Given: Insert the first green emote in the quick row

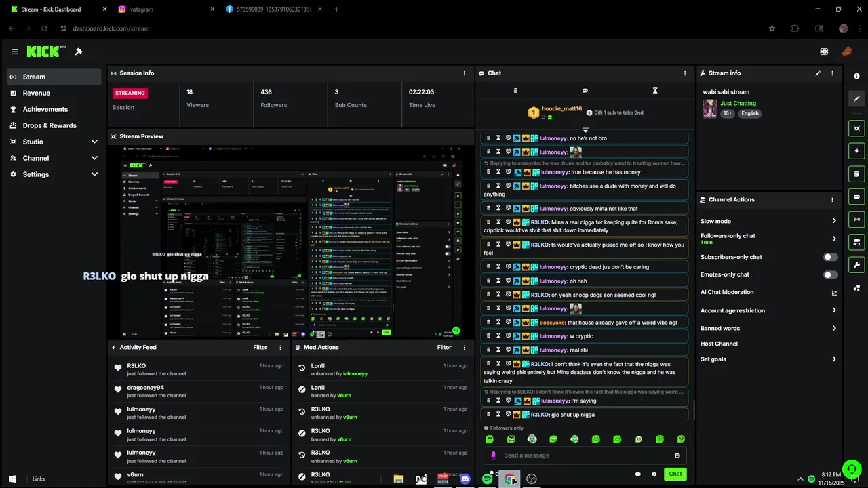Looking at the screenshot, I should (490, 439).
